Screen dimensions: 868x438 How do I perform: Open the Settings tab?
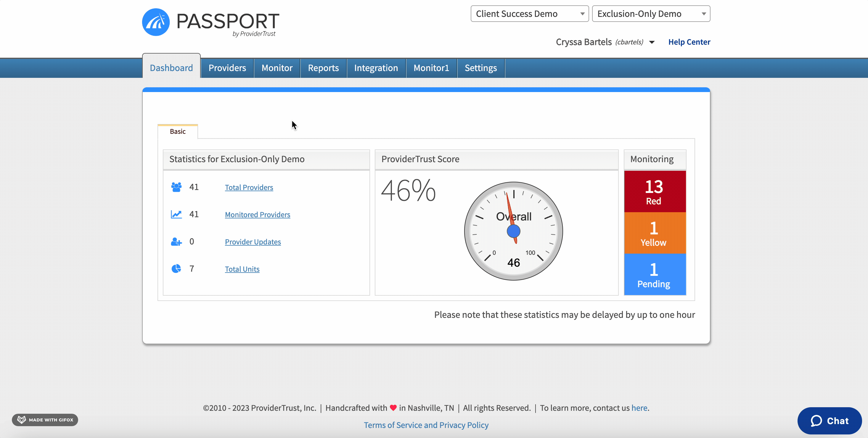tap(481, 68)
